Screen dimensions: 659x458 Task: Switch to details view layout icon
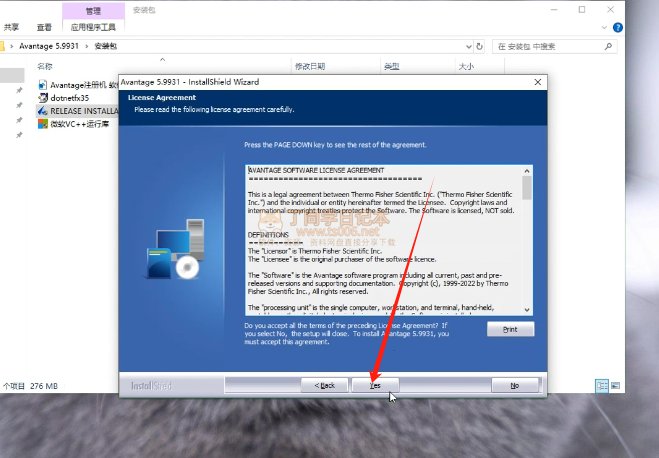coord(602,385)
